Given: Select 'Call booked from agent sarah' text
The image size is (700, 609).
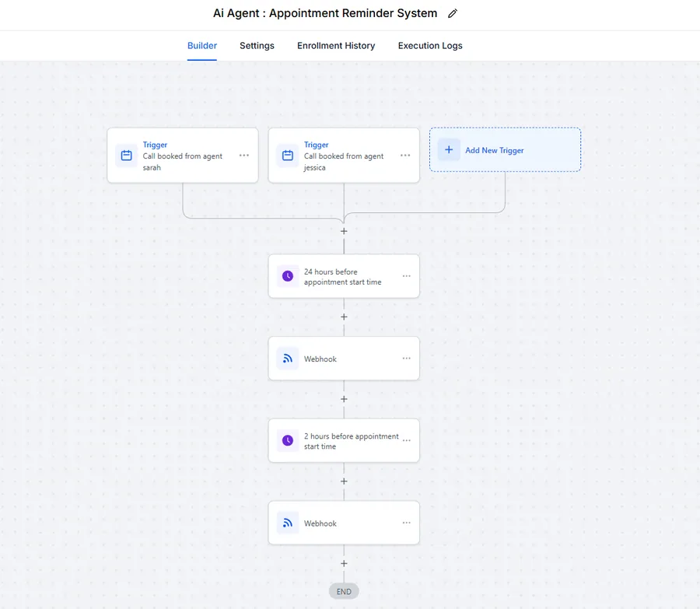Looking at the screenshot, I should tap(182, 162).
